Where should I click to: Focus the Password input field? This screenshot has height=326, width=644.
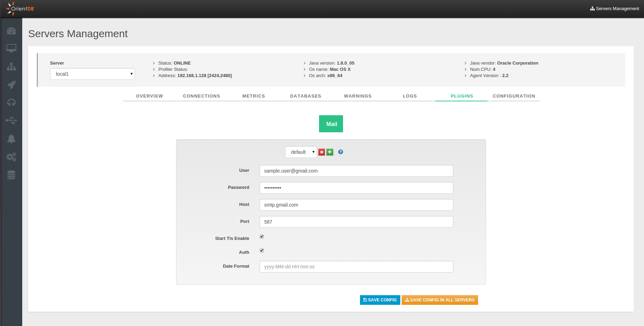357,188
